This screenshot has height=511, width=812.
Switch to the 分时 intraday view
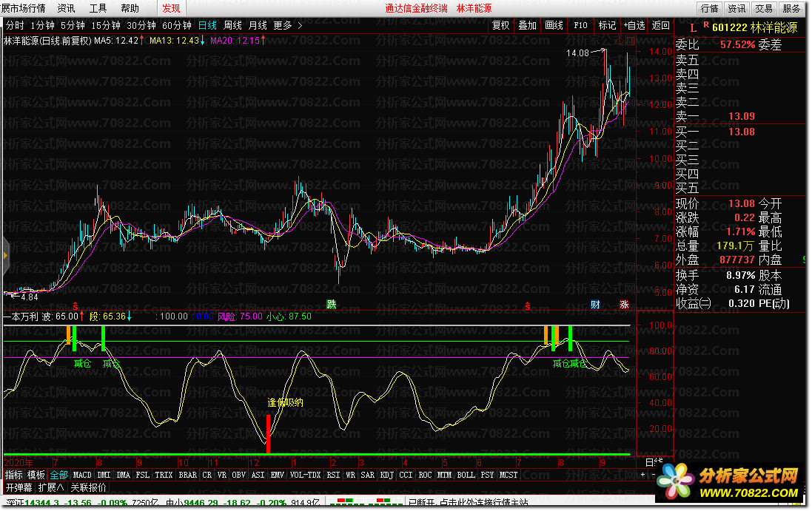(15, 25)
